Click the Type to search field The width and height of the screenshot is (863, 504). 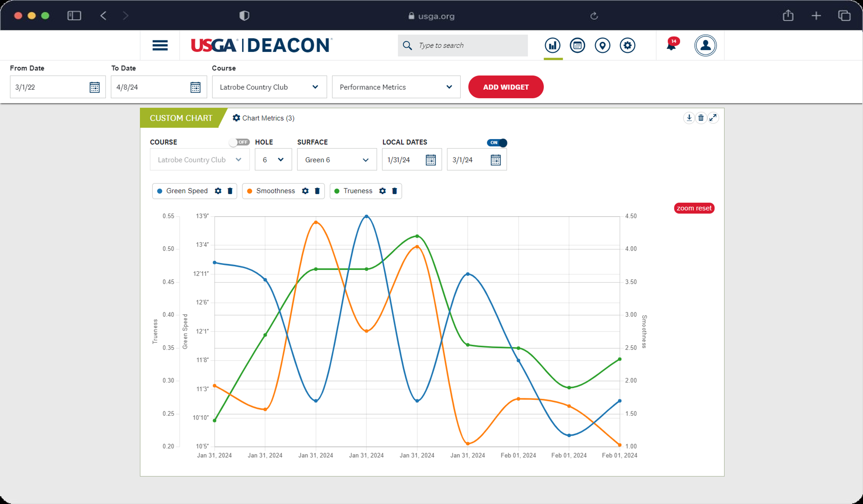[463, 45]
